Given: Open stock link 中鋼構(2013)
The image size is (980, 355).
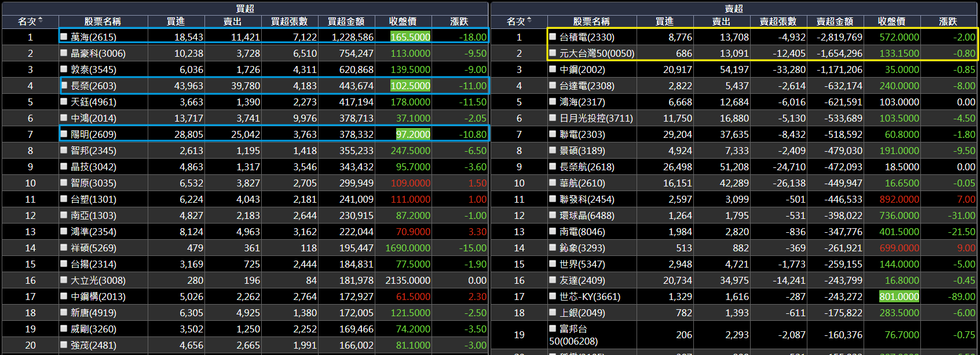Looking at the screenshot, I should [x=98, y=297].
